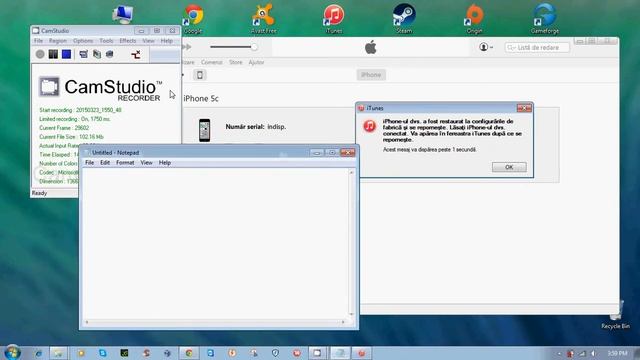Open Comenzi menu in iTunes
Viewport: 640px width, 360px height.
click(x=211, y=62)
